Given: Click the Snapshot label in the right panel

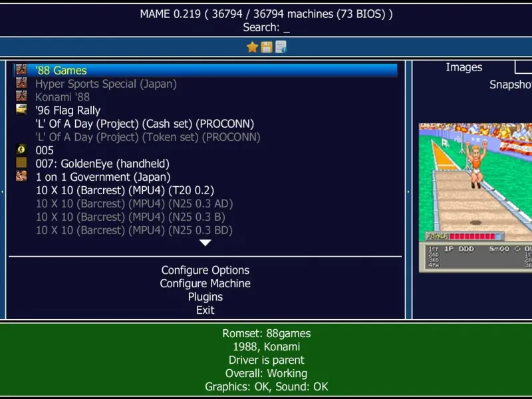Looking at the screenshot, I should 510,84.
